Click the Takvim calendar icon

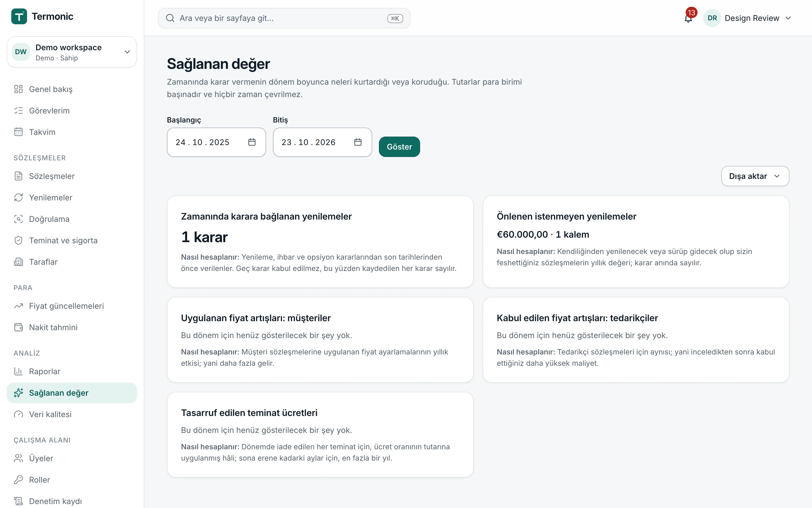pos(18,132)
